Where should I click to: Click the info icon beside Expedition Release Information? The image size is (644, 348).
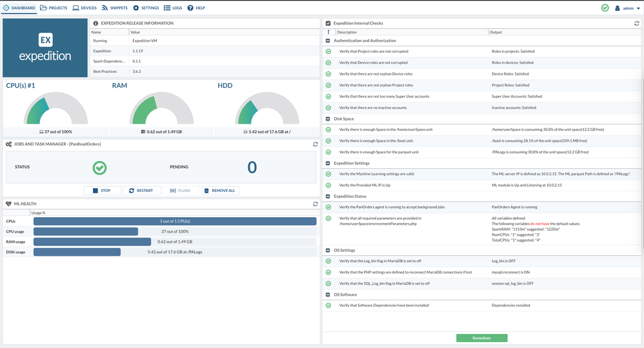(96, 23)
